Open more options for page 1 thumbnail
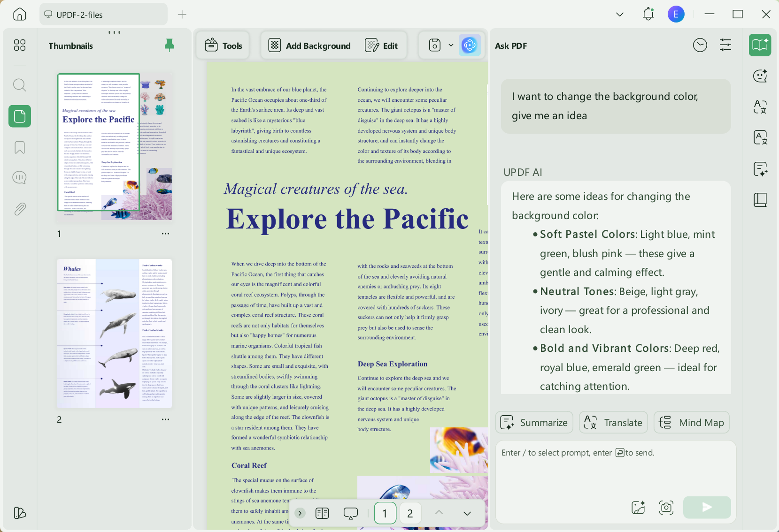Image resolution: width=779 pixels, height=532 pixels. click(165, 234)
